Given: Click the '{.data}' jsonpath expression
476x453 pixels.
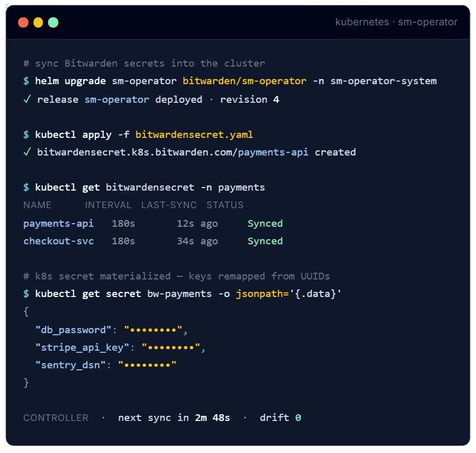Looking at the screenshot, I should (315, 294).
